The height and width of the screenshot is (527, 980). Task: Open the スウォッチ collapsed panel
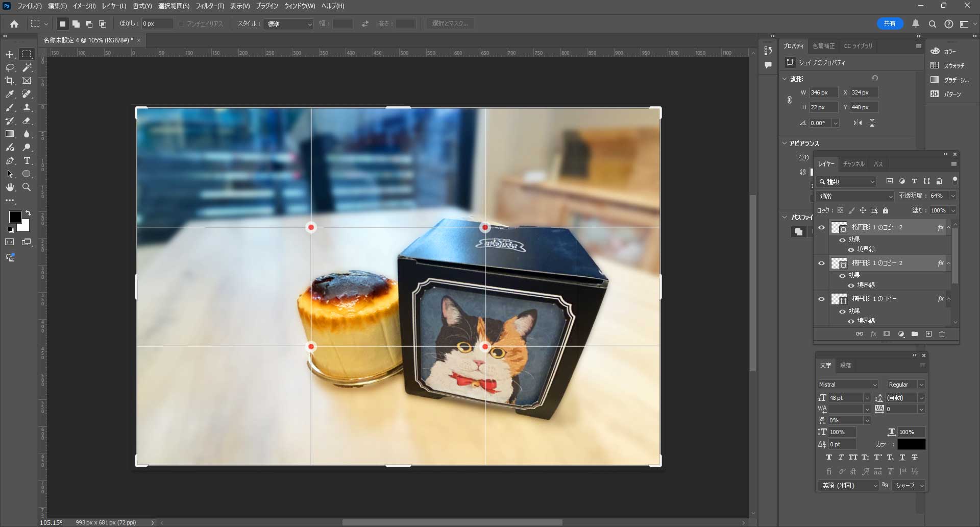(x=948, y=65)
